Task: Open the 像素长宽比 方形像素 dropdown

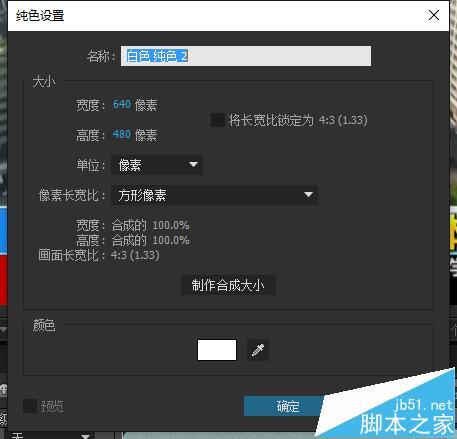Action: coord(214,195)
